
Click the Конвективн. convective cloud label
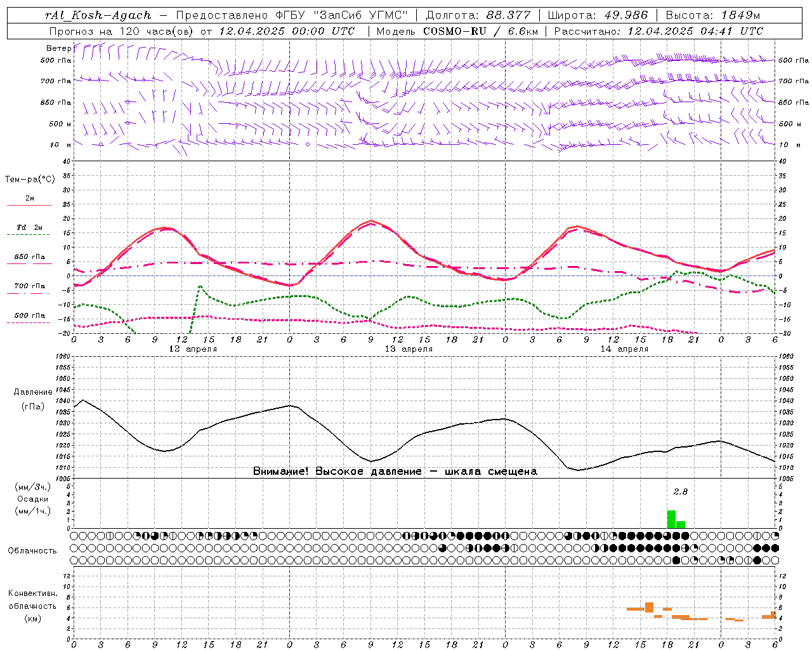[33, 594]
